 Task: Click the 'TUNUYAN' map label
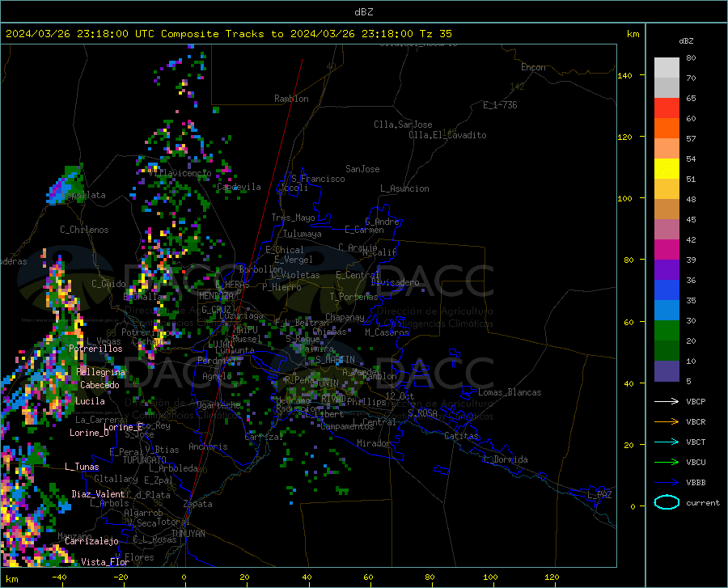click(188, 534)
